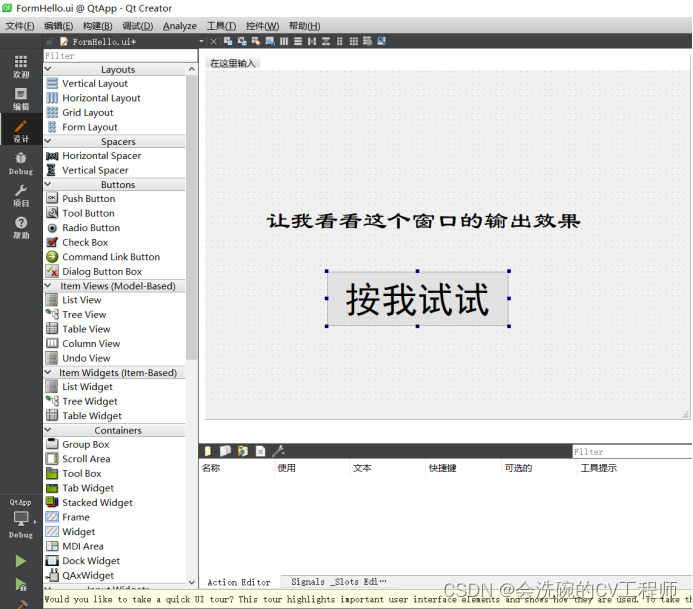
Task: Open the Welcome (欢迎) mode
Action: pos(20,66)
